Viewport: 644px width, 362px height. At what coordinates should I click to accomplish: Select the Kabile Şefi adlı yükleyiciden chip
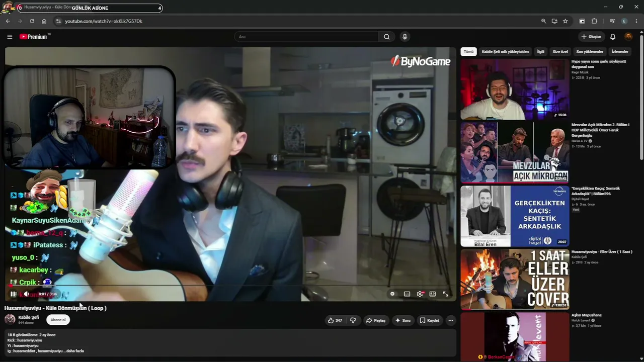click(x=505, y=52)
